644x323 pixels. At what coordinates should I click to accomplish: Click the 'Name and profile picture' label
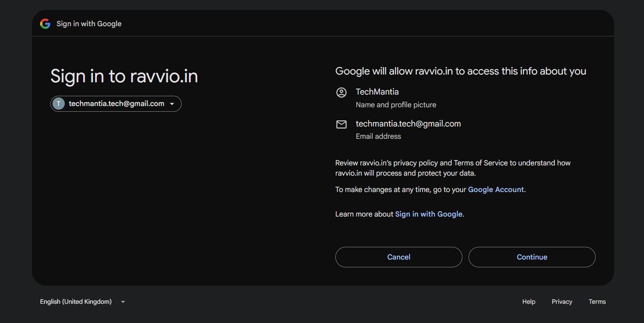396,105
